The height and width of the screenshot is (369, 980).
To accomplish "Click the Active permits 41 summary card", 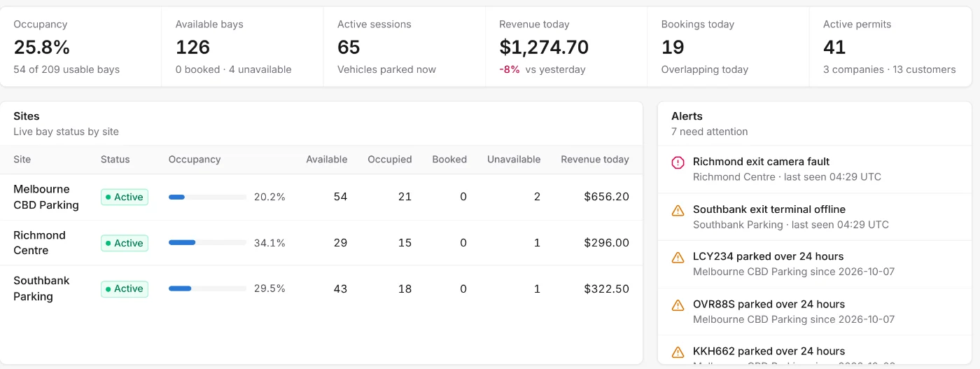I will click(x=890, y=47).
